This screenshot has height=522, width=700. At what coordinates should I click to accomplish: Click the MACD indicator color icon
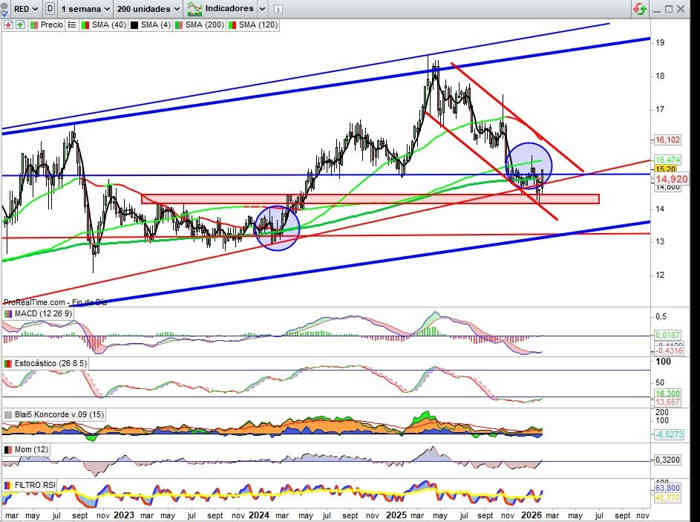8,313
